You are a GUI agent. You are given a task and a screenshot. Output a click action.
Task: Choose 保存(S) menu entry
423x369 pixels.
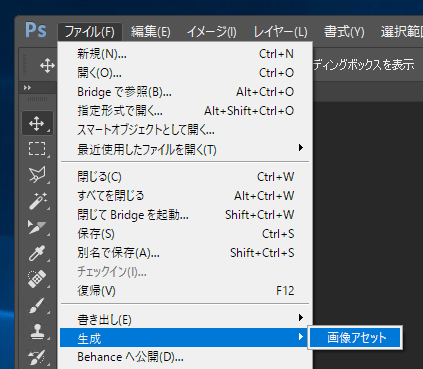[x=185, y=234]
